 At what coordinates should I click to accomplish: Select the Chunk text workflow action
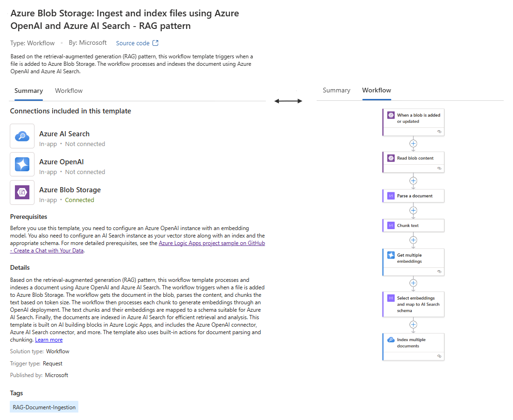coord(413,225)
